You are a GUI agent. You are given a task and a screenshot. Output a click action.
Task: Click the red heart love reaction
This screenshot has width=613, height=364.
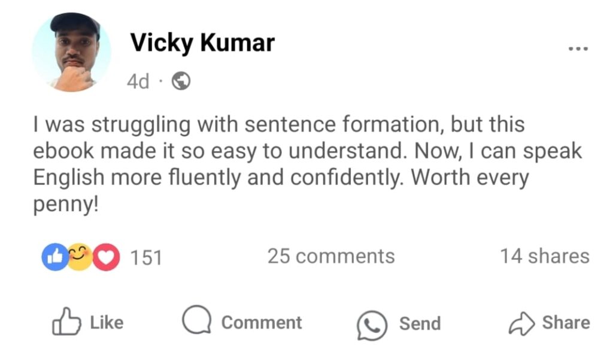tap(107, 257)
